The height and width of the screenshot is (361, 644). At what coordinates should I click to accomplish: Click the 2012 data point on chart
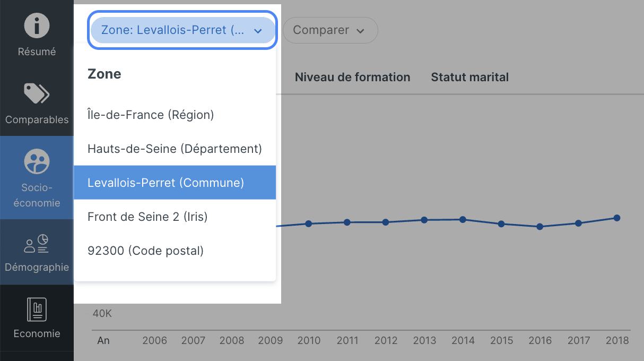tap(386, 222)
